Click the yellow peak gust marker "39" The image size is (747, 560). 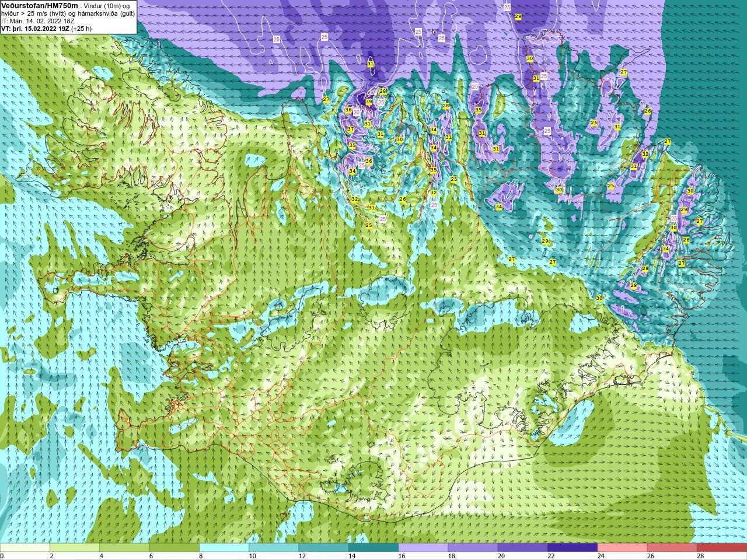point(369,101)
